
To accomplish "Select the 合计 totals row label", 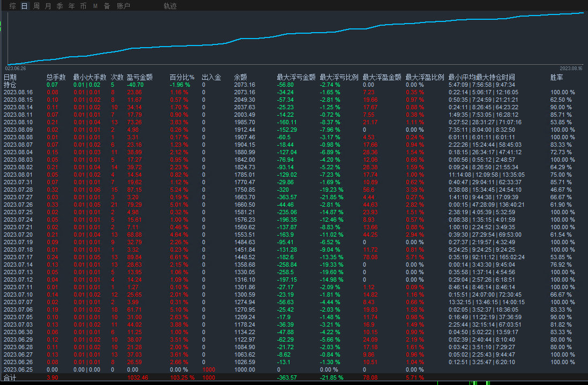I will pyautogui.click(x=10, y=378).
